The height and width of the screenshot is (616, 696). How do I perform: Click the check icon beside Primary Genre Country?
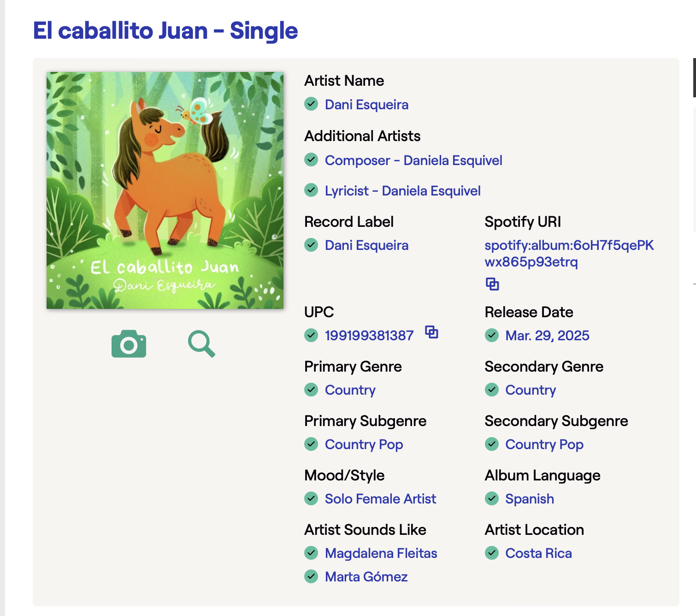311,390
